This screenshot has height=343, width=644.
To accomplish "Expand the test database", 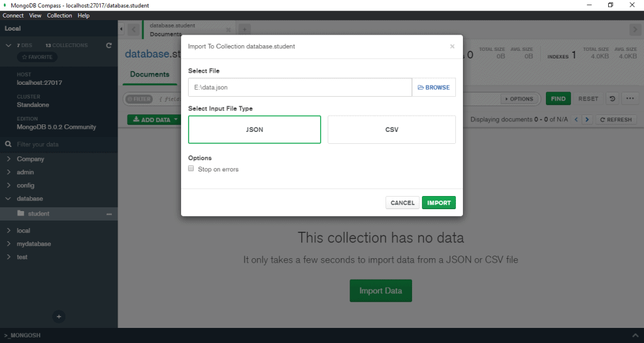I will 8,257.
